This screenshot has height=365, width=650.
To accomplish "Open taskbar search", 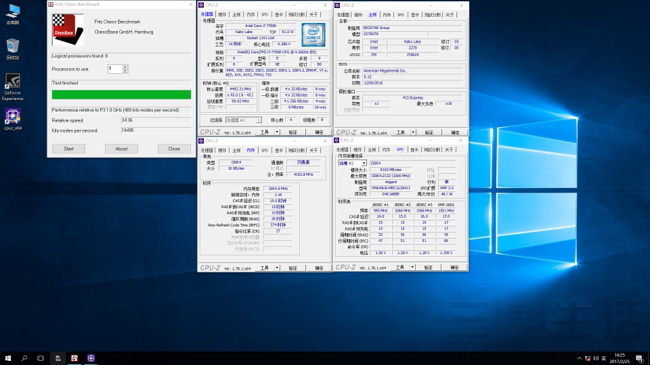I will pos(24,358).
